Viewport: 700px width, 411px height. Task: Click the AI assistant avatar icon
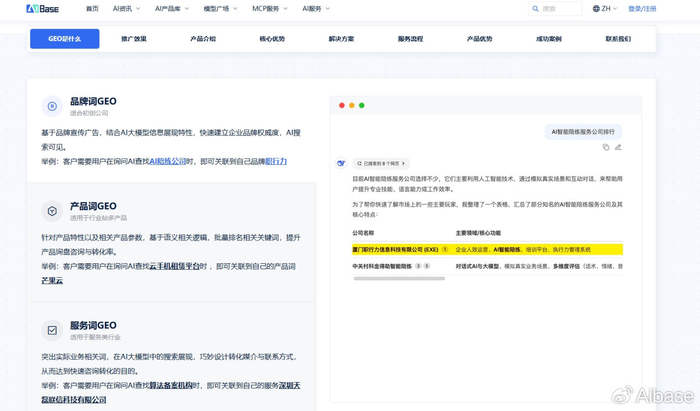click(341, 163)
